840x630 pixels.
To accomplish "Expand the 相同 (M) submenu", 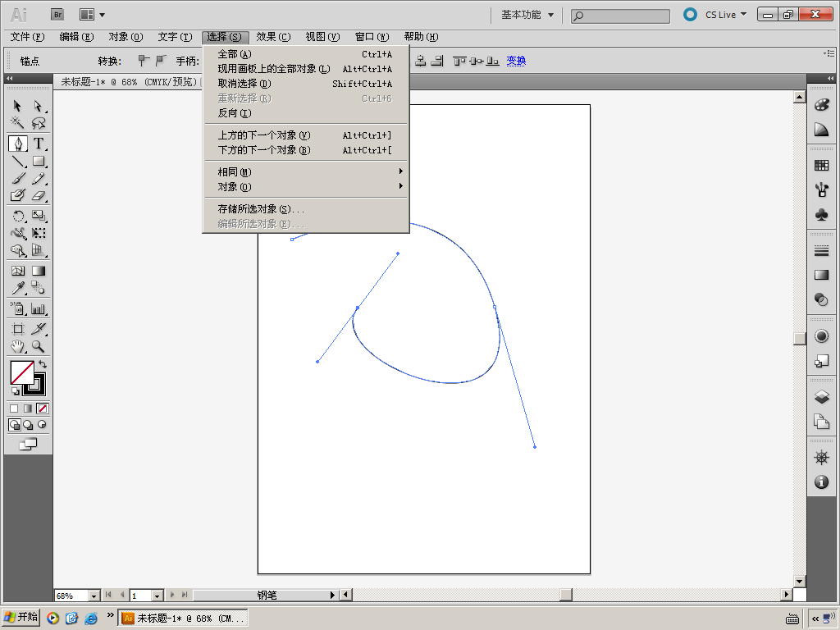I will click(x=307, y=172).
